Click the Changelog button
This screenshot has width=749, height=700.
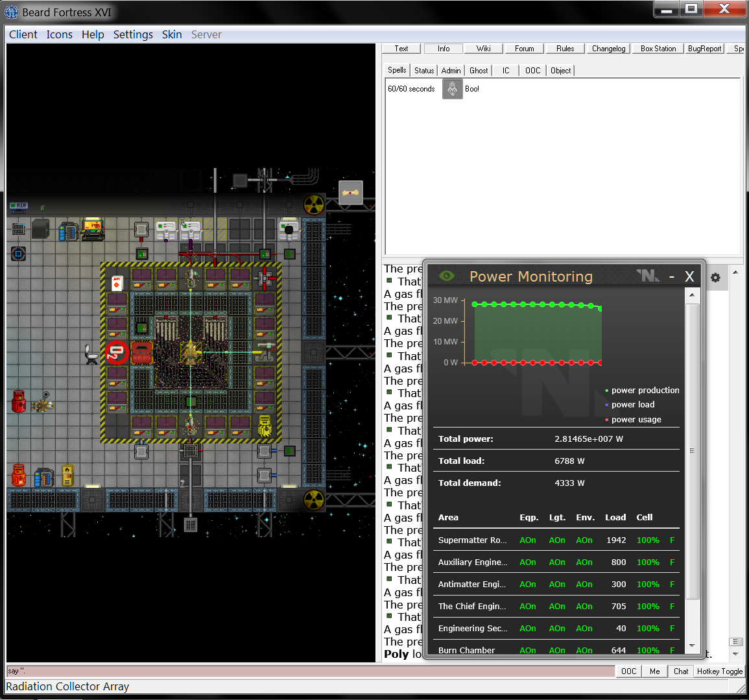(x=608, y=49)
